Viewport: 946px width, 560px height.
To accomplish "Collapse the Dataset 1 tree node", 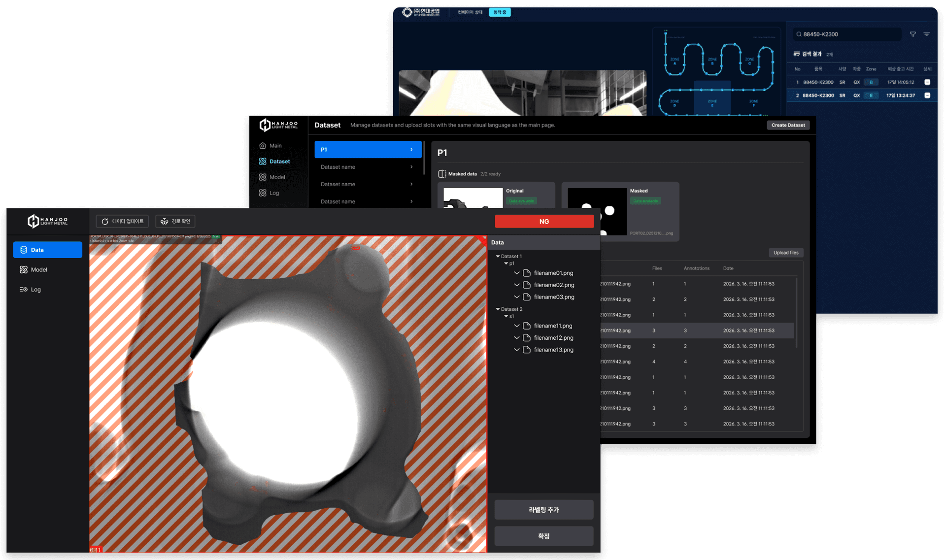I will (498, 257).
